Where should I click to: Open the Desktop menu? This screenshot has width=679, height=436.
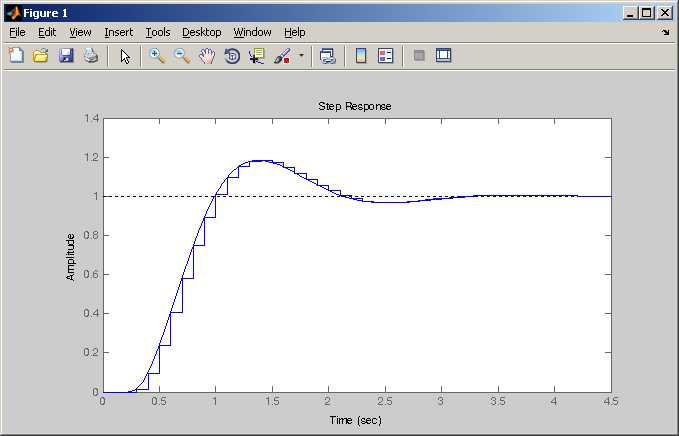(201, 32)
